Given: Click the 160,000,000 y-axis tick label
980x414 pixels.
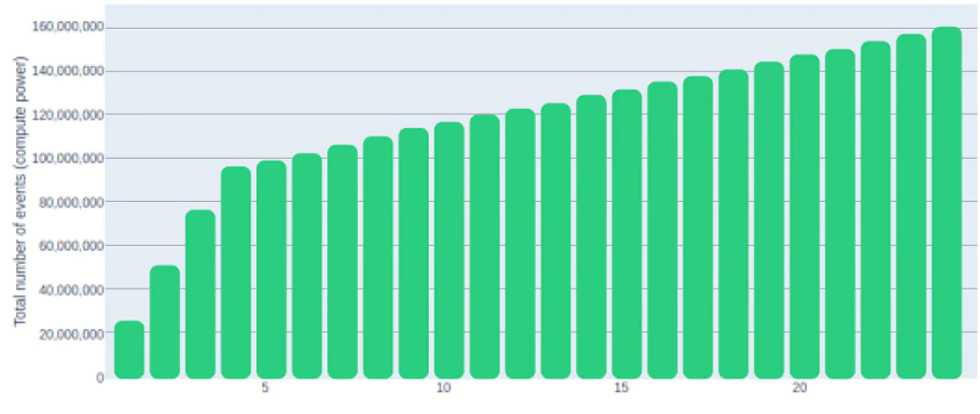Looking at the screenshot, I should pos(68,27).
